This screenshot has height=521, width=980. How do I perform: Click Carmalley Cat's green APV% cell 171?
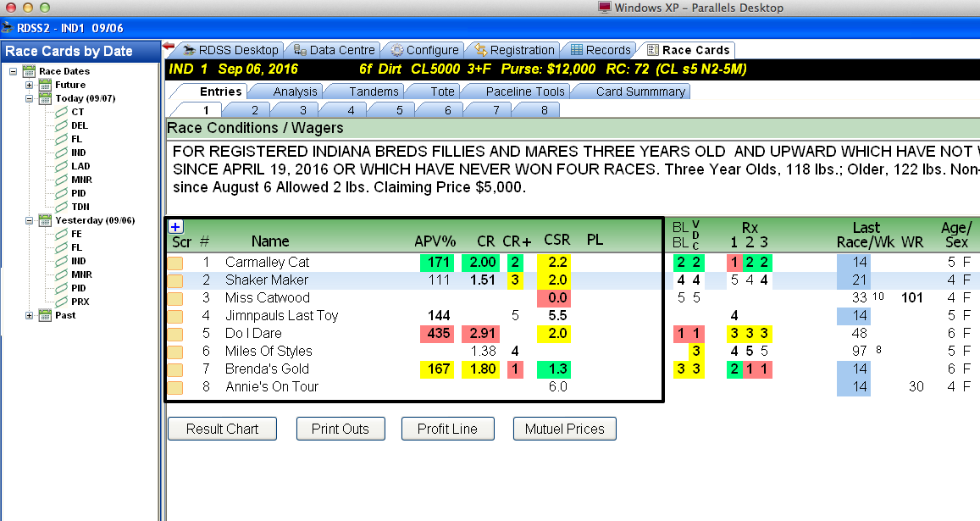[438, 262]
